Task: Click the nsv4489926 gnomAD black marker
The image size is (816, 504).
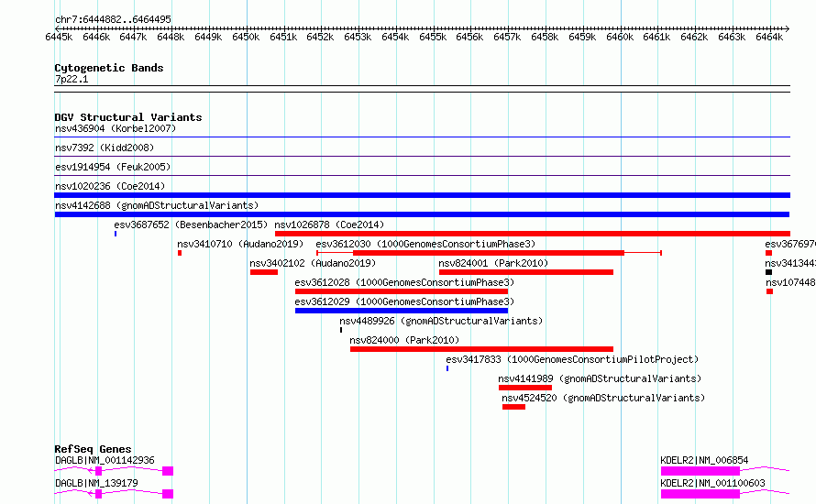Action: pyautogui.click(x=341, y=330)
